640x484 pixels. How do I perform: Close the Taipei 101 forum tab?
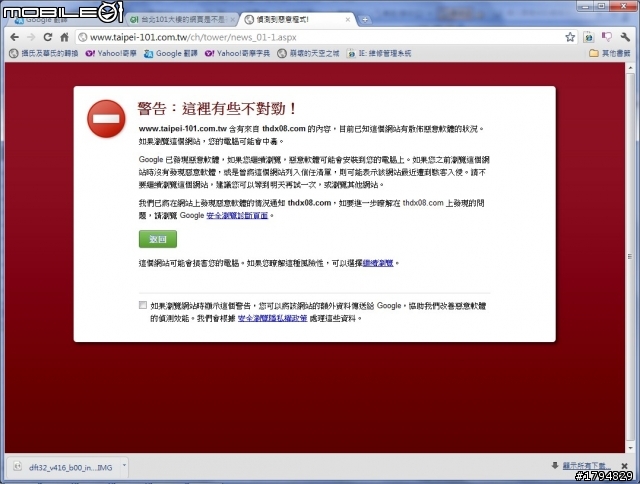[x=233, y=19]
